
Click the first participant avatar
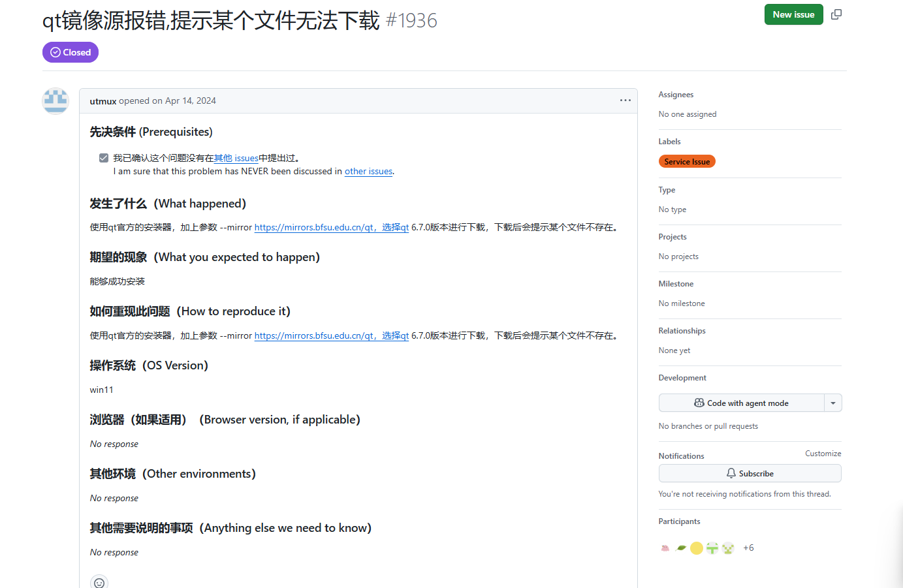[x=665, y=548]
